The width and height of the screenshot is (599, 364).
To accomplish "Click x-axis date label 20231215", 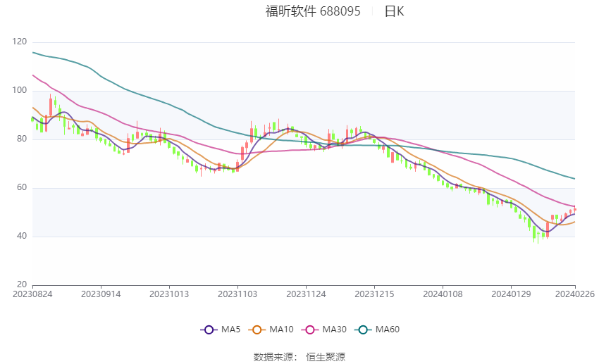I will coord(374,294).
